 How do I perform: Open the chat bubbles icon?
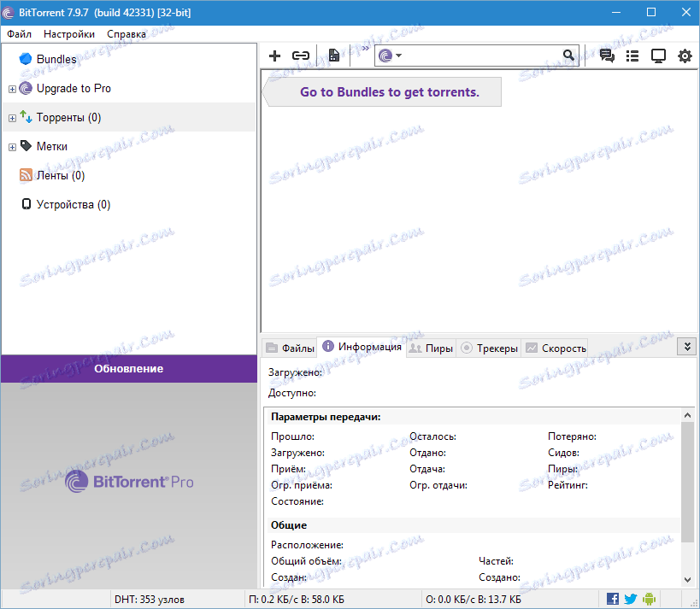tap(607, 56)
